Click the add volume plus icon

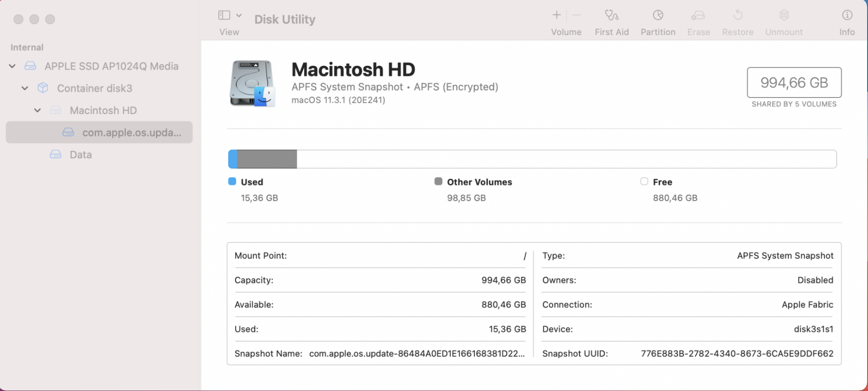(x=556, y=15)
